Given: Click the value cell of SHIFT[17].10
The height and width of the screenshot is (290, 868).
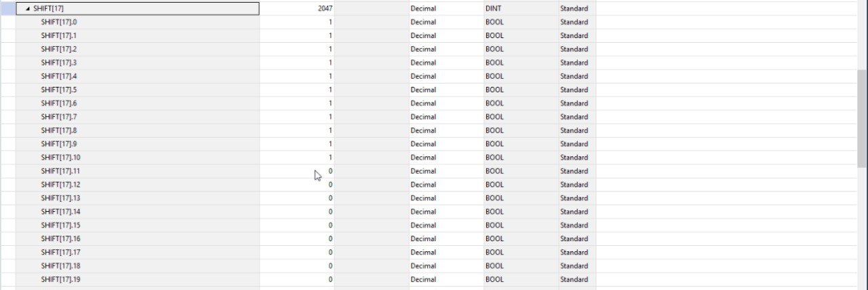Looking at the screenshot, I should [297, 158].
